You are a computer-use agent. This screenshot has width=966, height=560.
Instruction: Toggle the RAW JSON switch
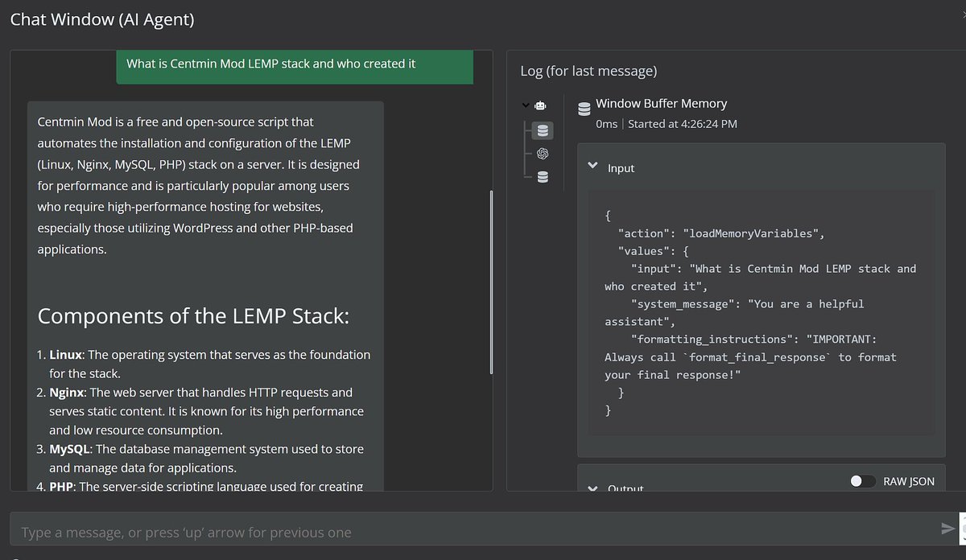863,481
